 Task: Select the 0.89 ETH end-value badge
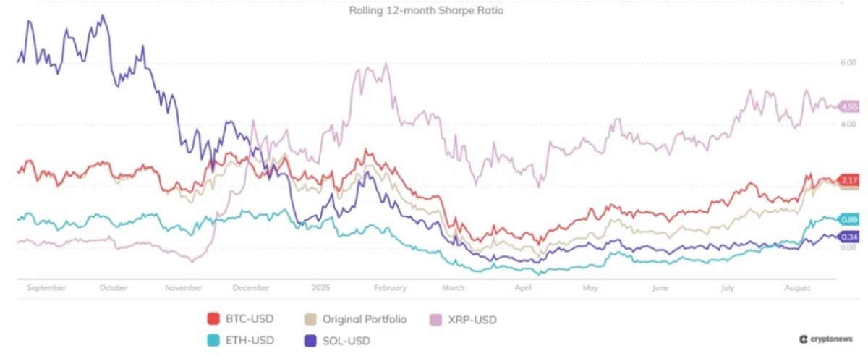[848, 219]
